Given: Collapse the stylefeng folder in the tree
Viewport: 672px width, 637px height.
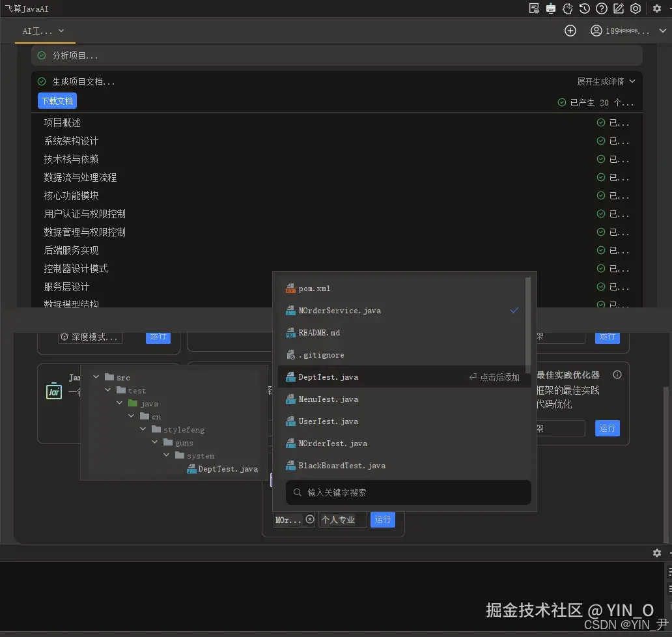Looking at the screenshot, I should 143,429.
